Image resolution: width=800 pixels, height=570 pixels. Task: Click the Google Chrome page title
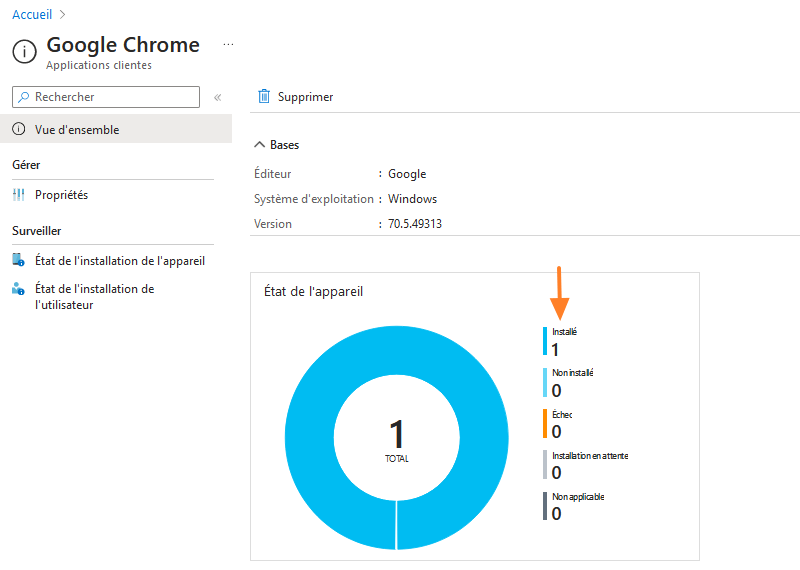pyautogui.click(x=123, y=45)
